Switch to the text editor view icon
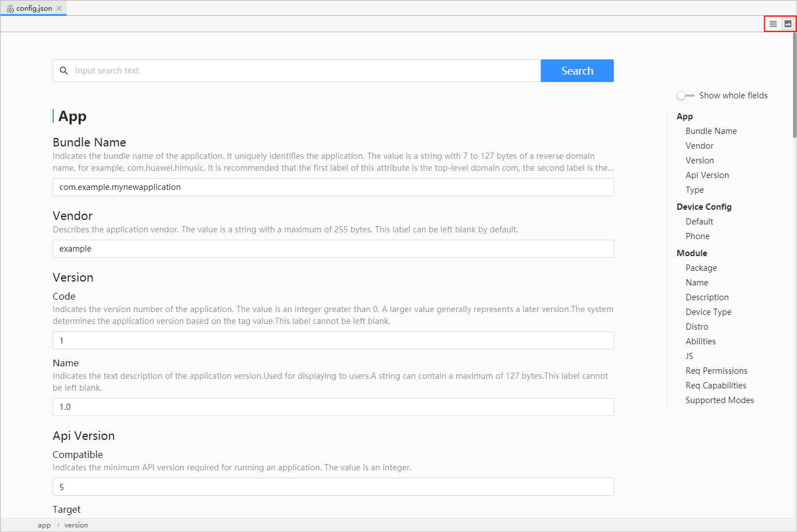 point(773,24)
